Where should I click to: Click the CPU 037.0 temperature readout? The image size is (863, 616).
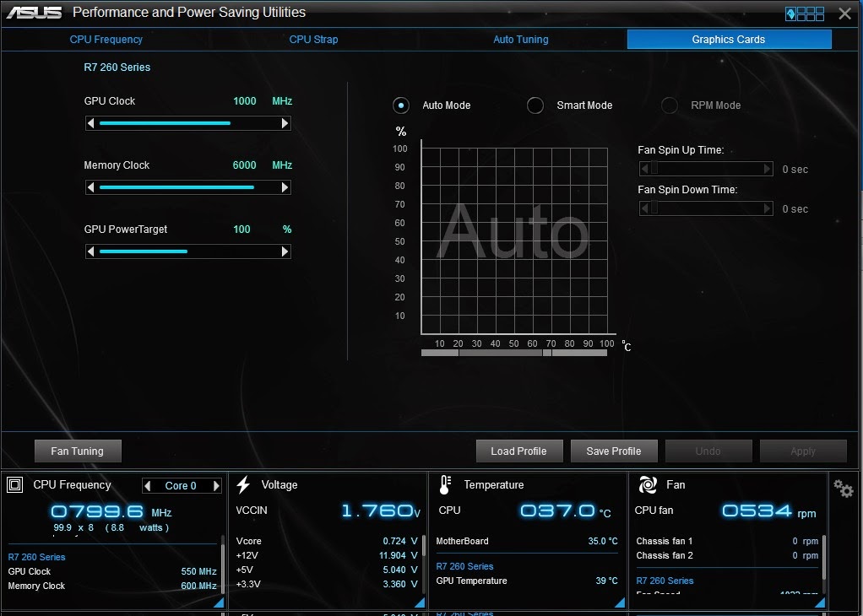[566, 511]
